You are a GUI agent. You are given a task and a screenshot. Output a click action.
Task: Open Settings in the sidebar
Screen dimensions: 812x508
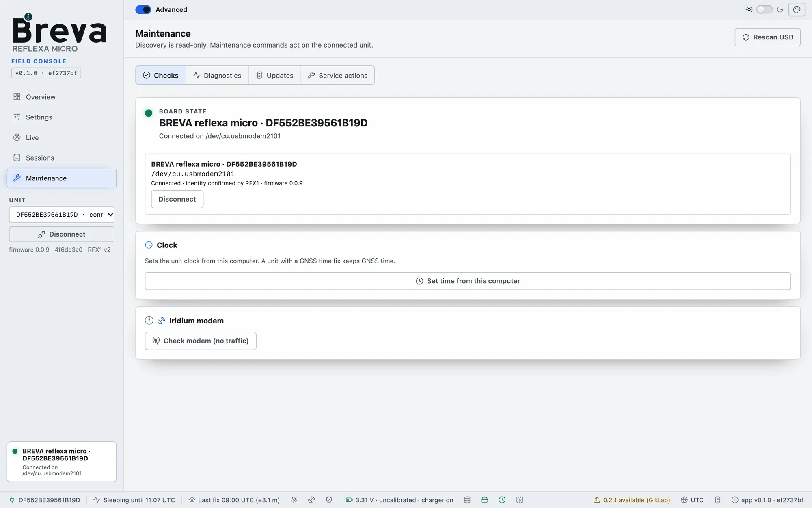[x=62, y=117]
